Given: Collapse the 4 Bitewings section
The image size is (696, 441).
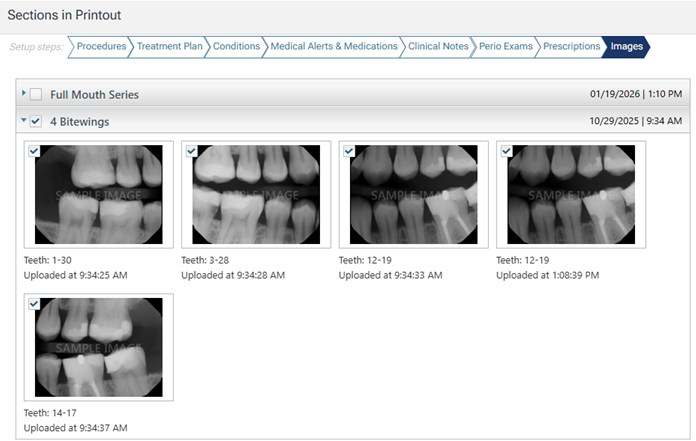Looking at the screenshot, I should click(24, 120).
